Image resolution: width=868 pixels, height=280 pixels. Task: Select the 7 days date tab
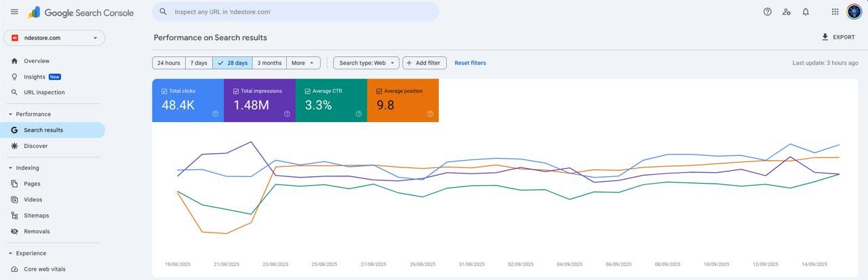[x=199, y=63]
